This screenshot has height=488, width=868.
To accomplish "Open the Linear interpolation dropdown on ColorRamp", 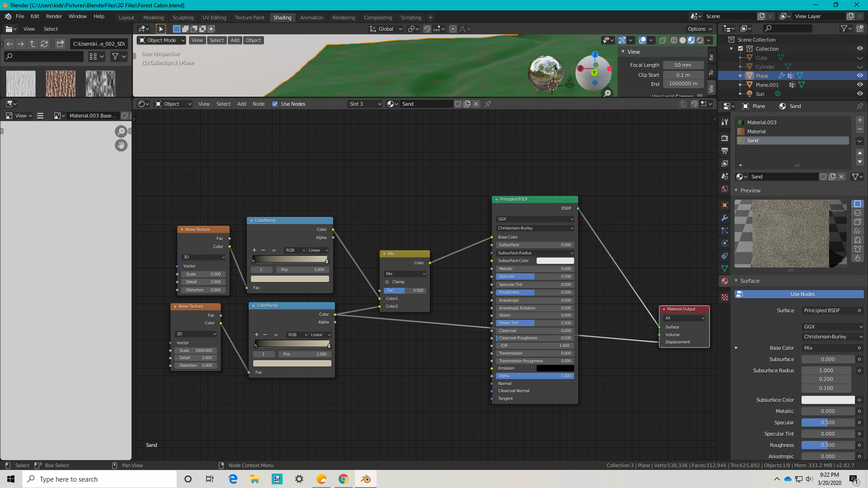I will click(x=318, y=250).
